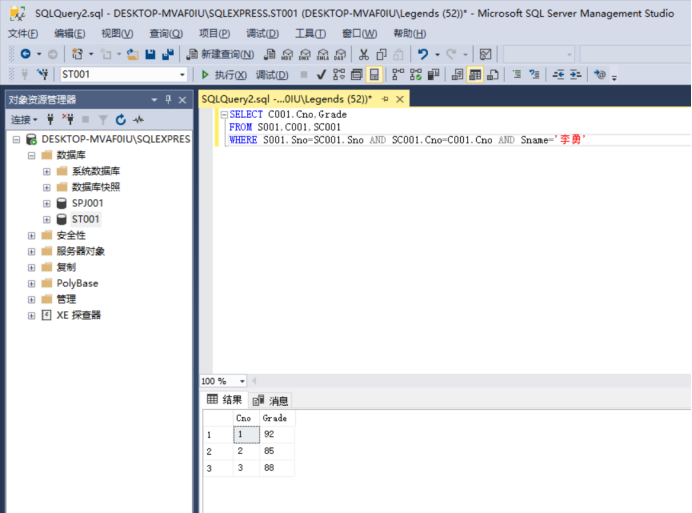Click uncomment selected lines icon
Screen dimensions: 692x513
[534, 74]
